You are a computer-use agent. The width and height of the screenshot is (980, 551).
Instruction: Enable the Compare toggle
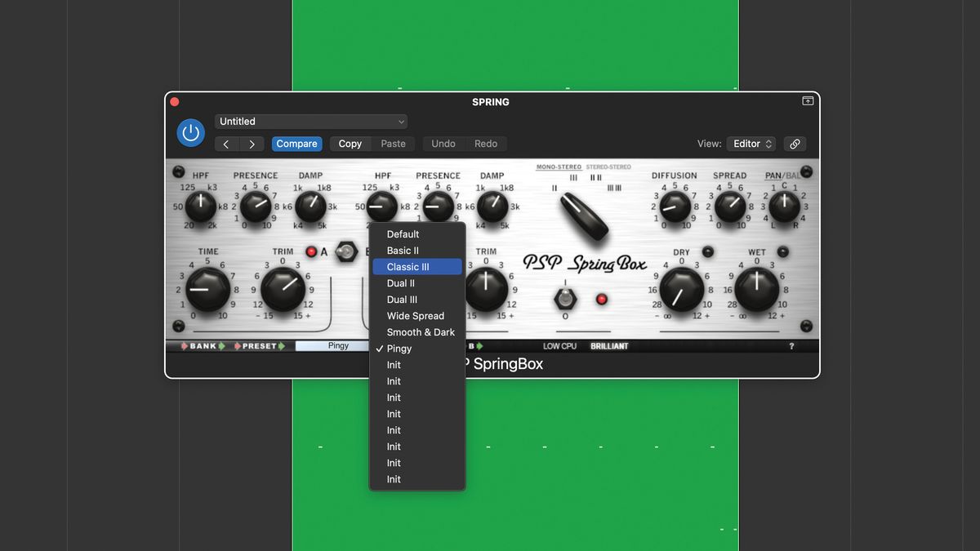296,144
